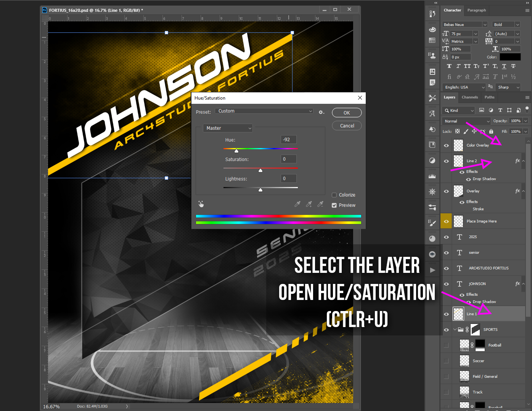Open the English: USA language dropdown
This screenshot has height=411, width=532.
(x=464, y=87)
